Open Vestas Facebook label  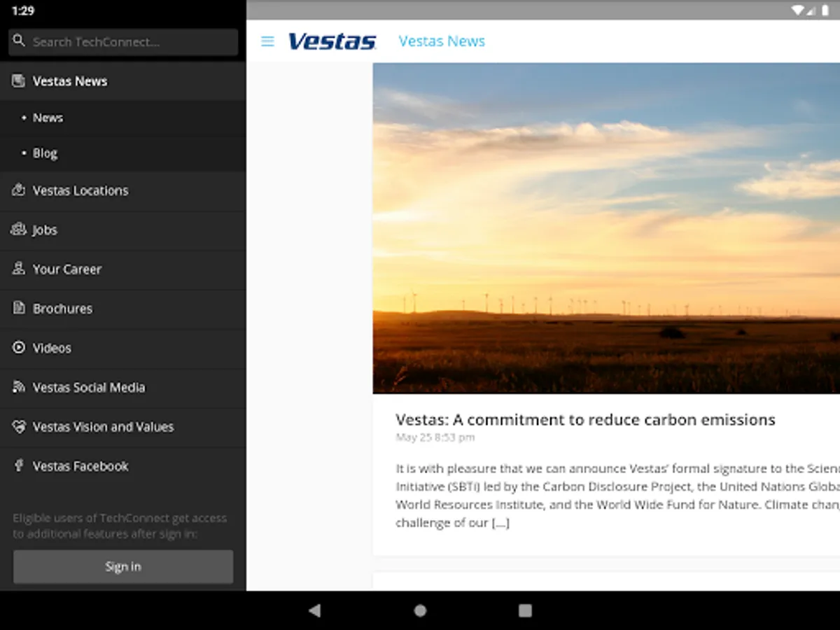coord(80,465)
